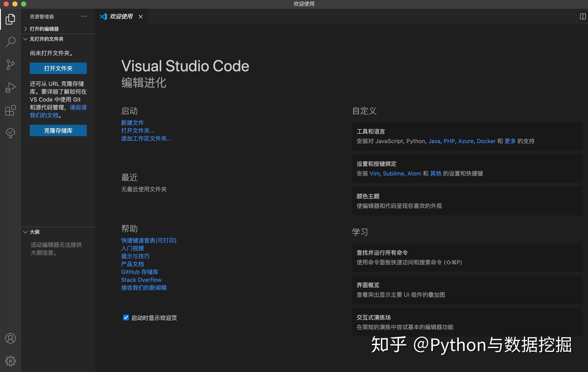
Task: Uncheck 启动时显示欢迎页 checkbox
Action: [x=126, y=318]
